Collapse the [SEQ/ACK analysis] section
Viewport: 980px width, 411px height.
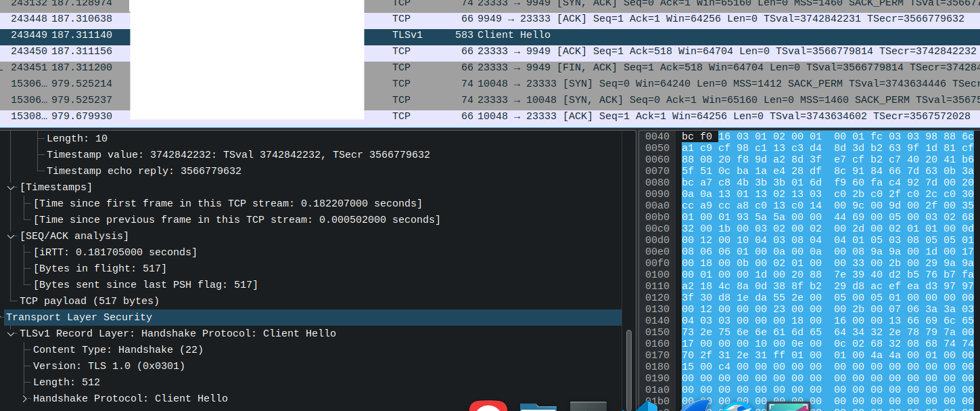click(x=10, y=236)
